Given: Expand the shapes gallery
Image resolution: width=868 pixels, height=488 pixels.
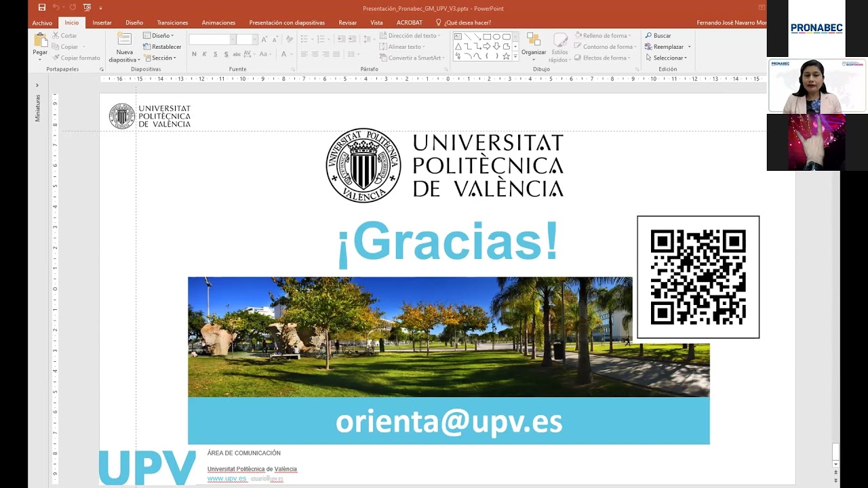Looking at the screenshot, I should 515,56.
